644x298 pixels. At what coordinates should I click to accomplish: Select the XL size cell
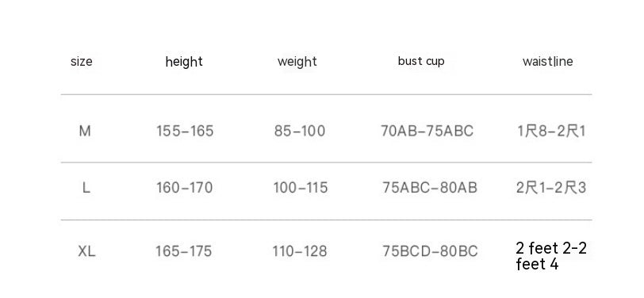86,250
